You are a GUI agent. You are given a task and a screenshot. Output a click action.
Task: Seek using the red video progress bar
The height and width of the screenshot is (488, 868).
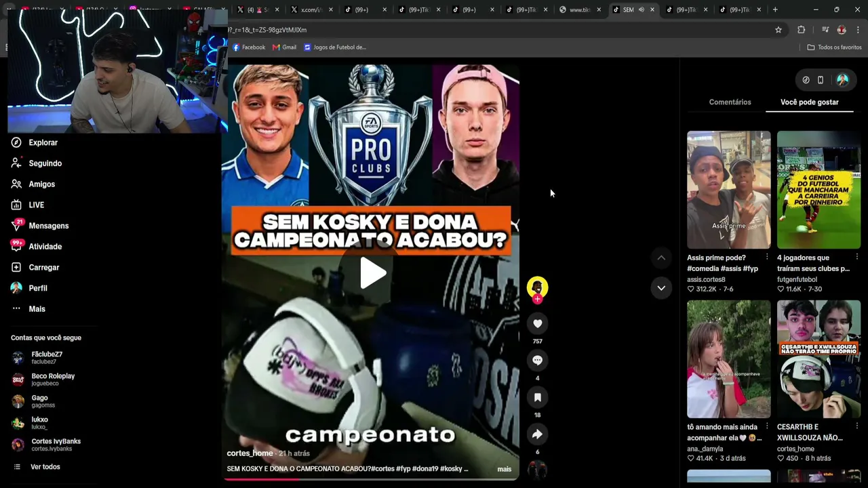pos(372,479)
